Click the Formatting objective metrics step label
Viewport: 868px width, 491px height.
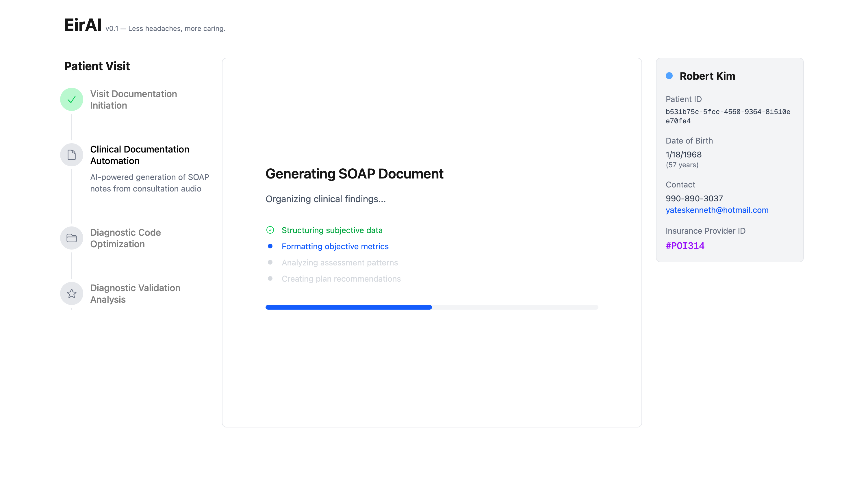[x=335, y=247]
